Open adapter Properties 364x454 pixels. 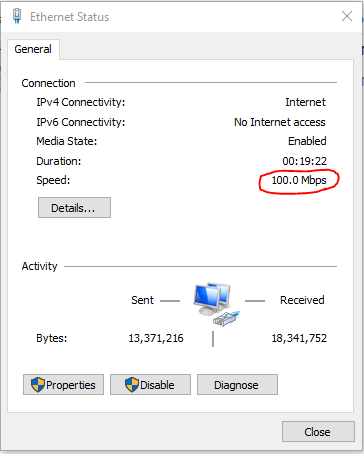(63, 385)
